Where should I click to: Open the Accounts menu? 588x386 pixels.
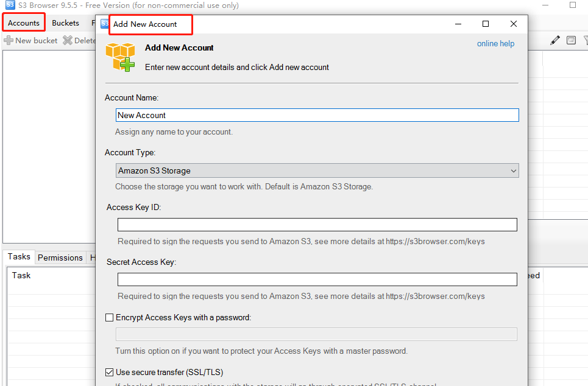pos(24,23)
